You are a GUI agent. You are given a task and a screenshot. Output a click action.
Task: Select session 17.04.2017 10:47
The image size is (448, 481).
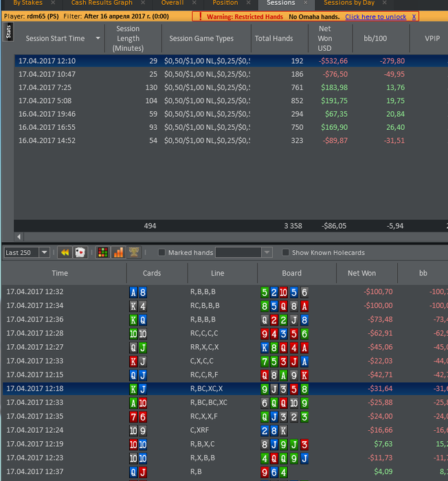click(231, 74)
